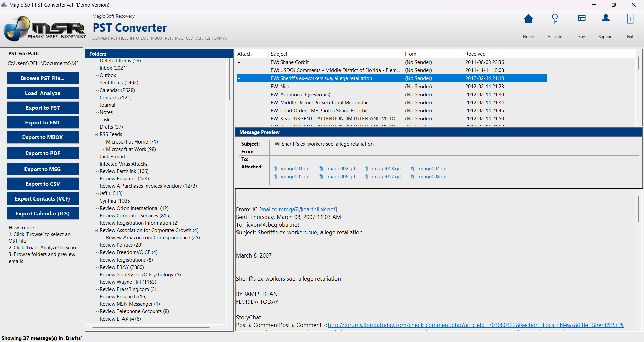Click paperclip icon next to image002.gif
Screen dimensions: 644x342
(321, 169)
